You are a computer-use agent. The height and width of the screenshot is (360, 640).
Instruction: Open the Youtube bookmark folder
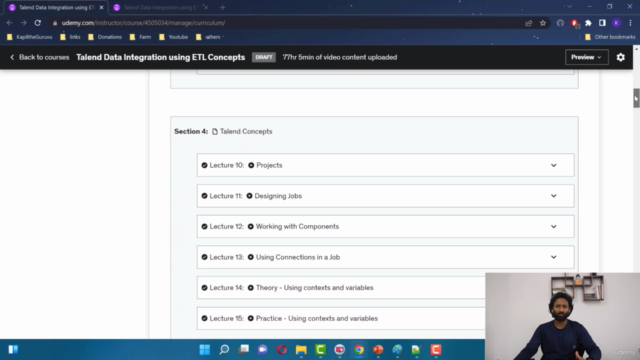click(173, 37)
